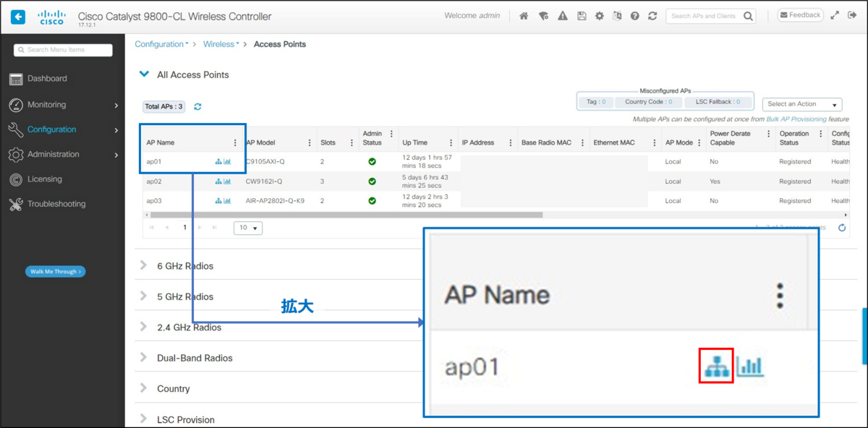
Task: Open the AP Model column options menu
Action: point(310,142)
